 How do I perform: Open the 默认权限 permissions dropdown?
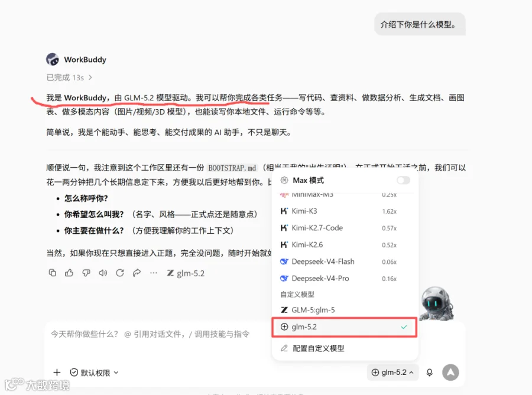coord(95,373)
